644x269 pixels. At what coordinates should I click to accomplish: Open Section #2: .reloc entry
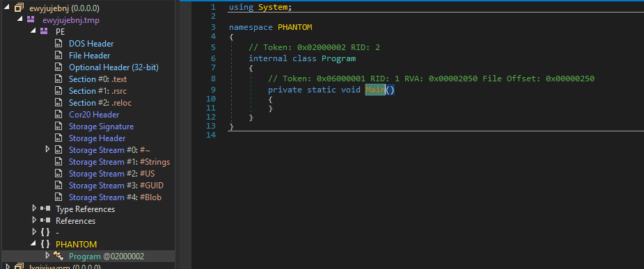[x=100, y=102]
